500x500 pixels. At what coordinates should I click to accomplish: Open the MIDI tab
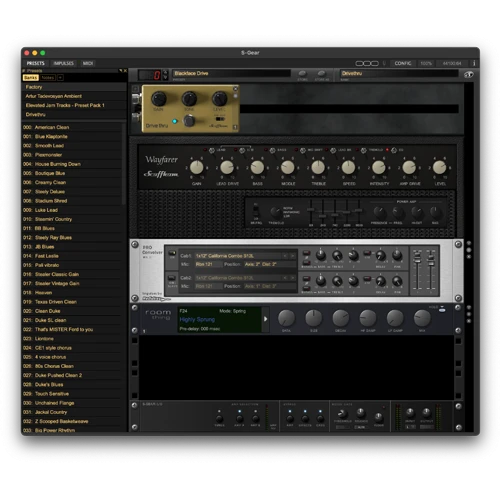(88, 63)
